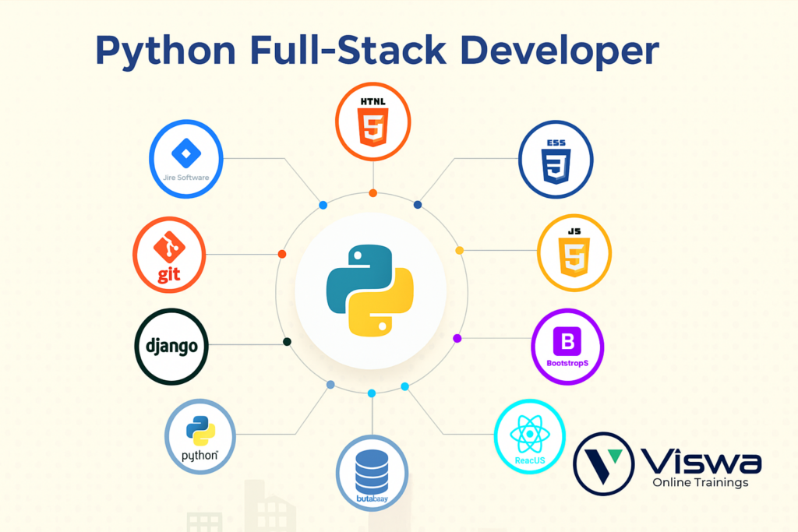Click the django logo circle
The image size is (798, 532).
(171, 347)
